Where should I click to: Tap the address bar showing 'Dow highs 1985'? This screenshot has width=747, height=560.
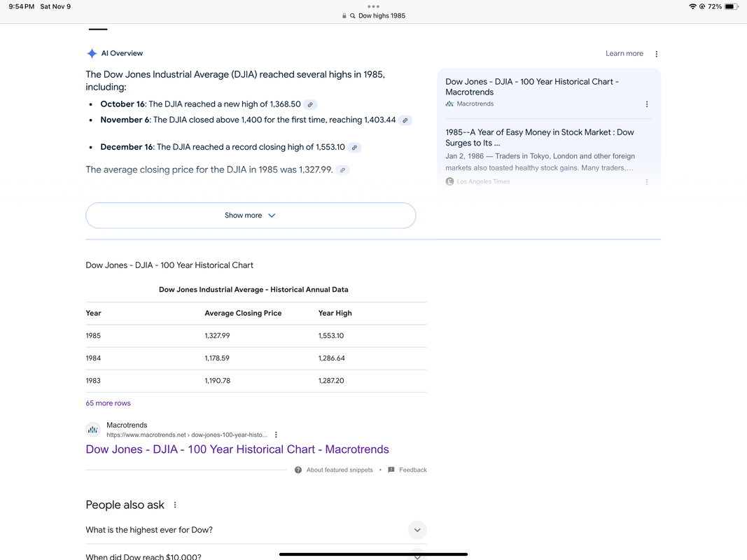coord(374,15)
